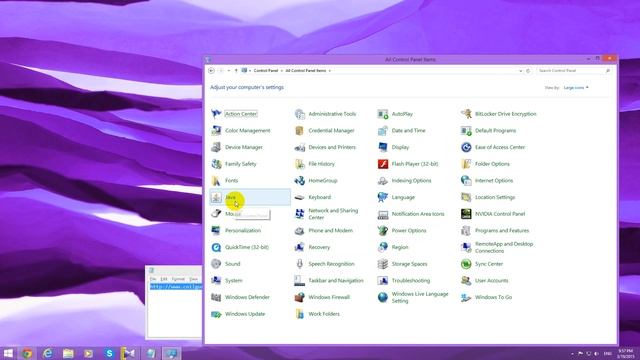Open the Edit menu in Notepad window
The width and height of the screenshot is (640, 360).
pyautogui.click(x=164, y=279)
